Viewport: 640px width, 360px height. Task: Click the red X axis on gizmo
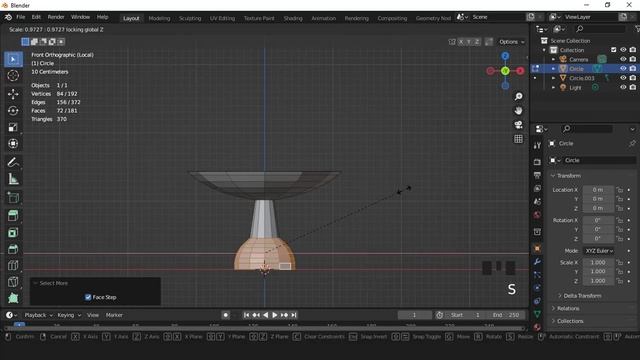(520, 71)
